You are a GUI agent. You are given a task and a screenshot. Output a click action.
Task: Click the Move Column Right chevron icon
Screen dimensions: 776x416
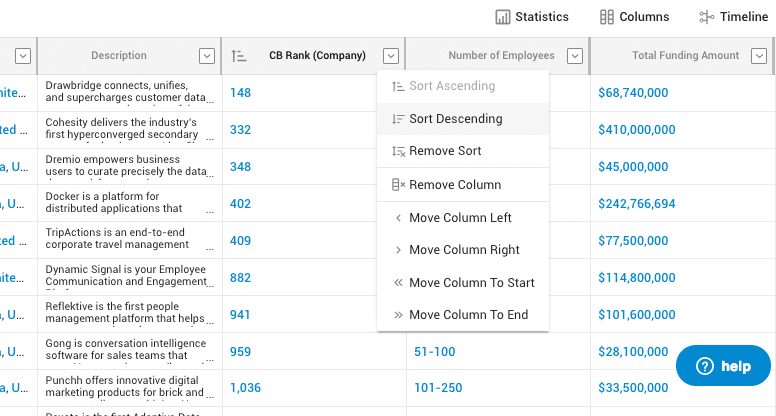(398, 250)
